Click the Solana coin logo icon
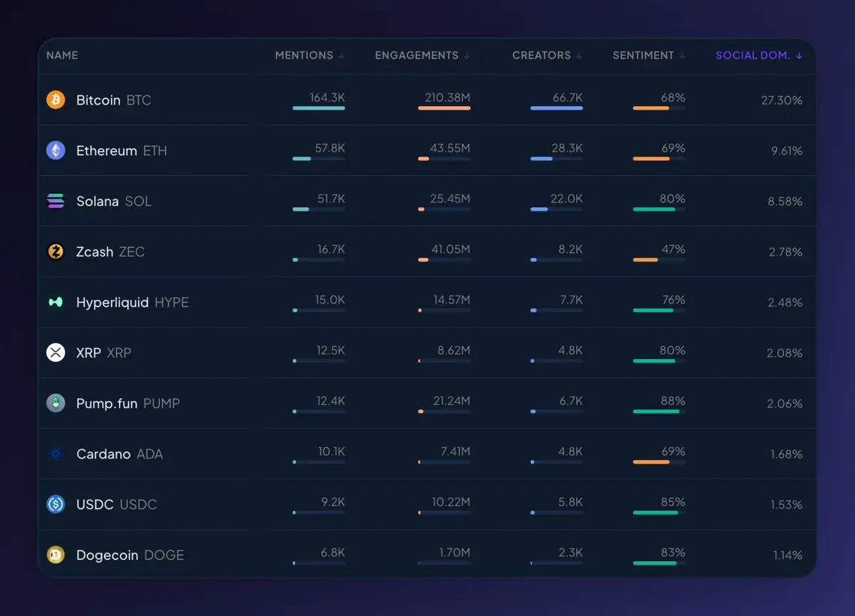This screenshot has height=616, width=855. click(x=56, y=201)
